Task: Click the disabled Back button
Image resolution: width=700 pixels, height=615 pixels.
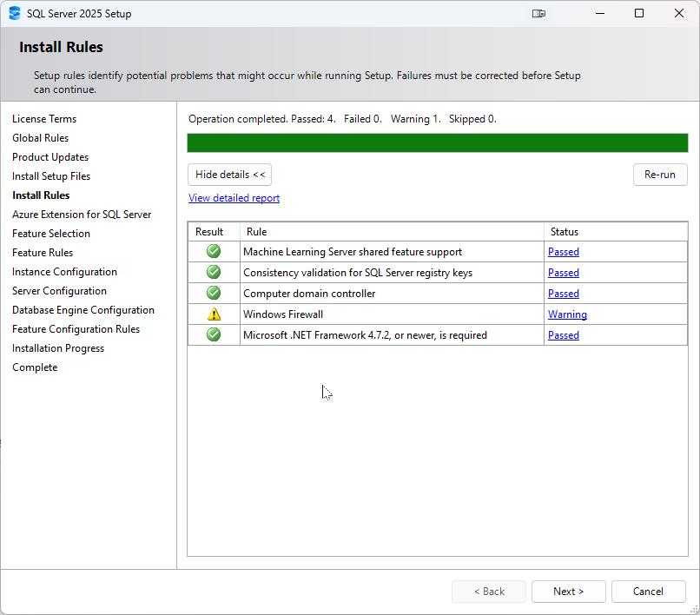Action: pyautogui.click(x=489, y=592)
